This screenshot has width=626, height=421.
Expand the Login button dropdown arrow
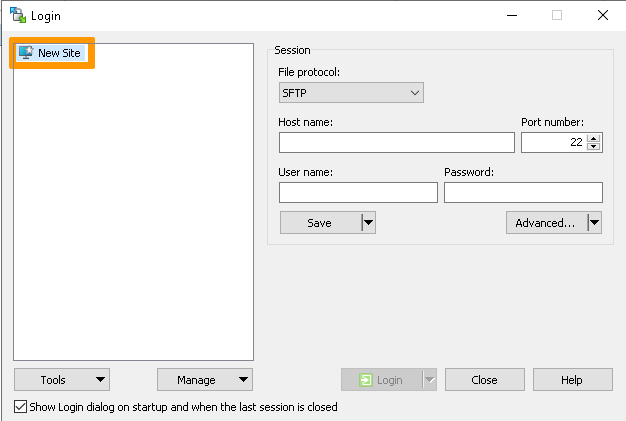(430, 379)
